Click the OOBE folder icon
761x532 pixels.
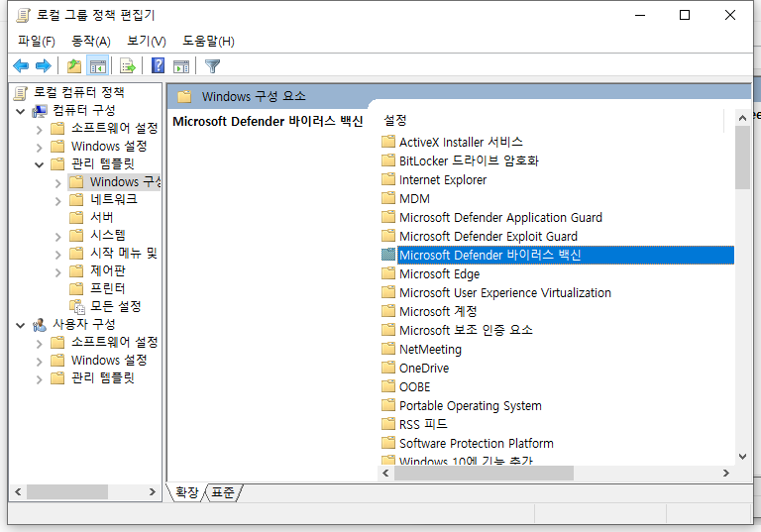coord(388,386)
